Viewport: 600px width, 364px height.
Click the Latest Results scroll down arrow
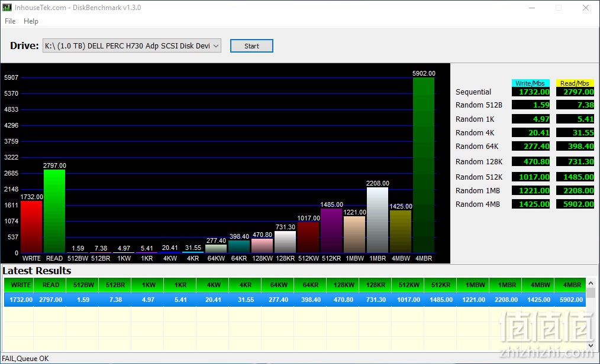[591, 345]
